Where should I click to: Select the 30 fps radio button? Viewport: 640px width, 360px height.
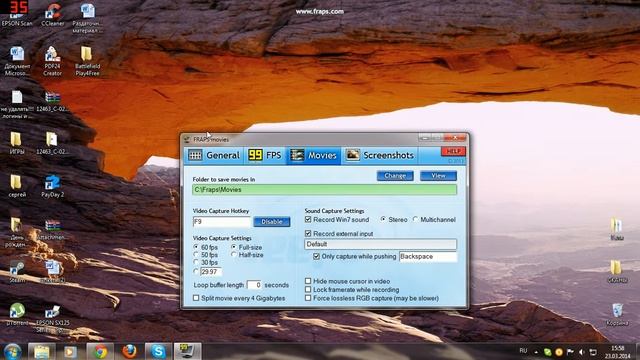pos(196,262)
